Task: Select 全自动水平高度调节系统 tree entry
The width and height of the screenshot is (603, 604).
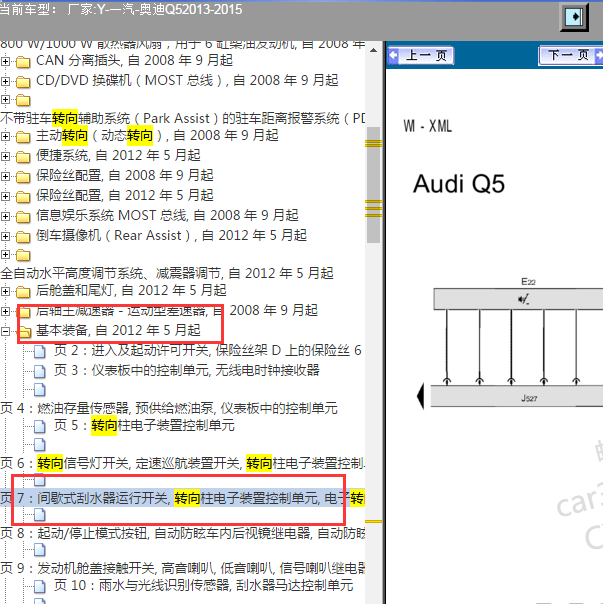Action: point(167,273)
